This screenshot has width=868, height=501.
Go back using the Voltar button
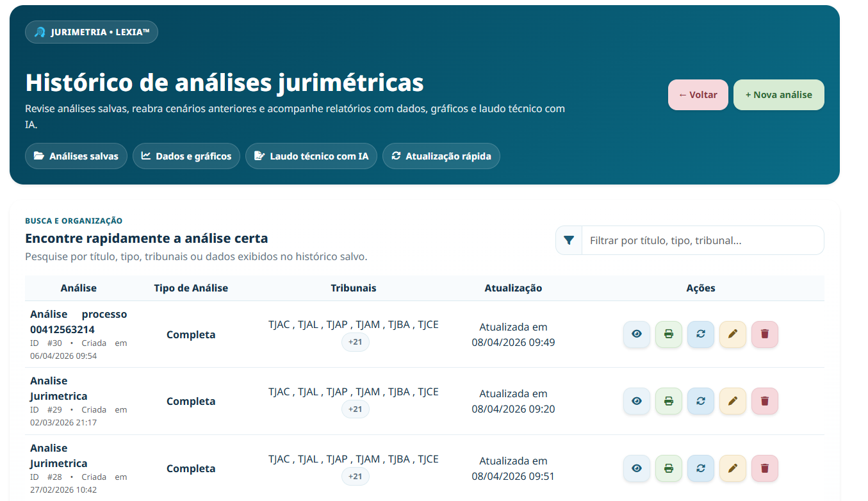[698, 94]
